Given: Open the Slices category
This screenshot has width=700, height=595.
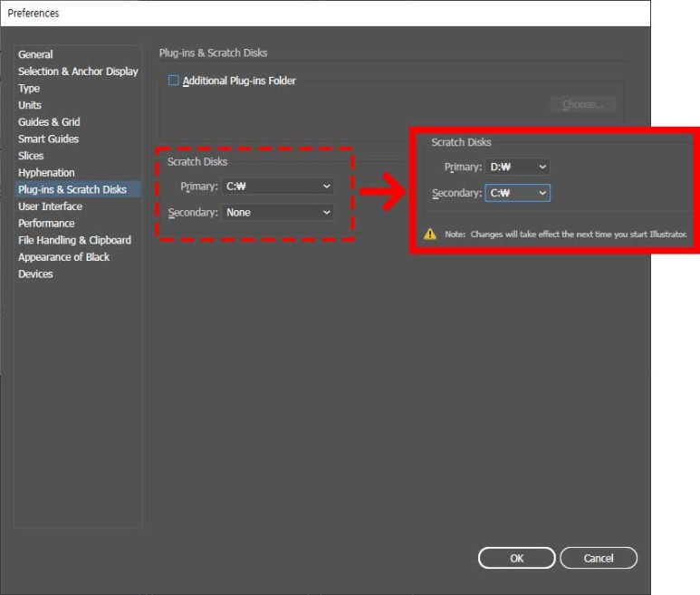Looking at the screenshot, I should [31, 156].
